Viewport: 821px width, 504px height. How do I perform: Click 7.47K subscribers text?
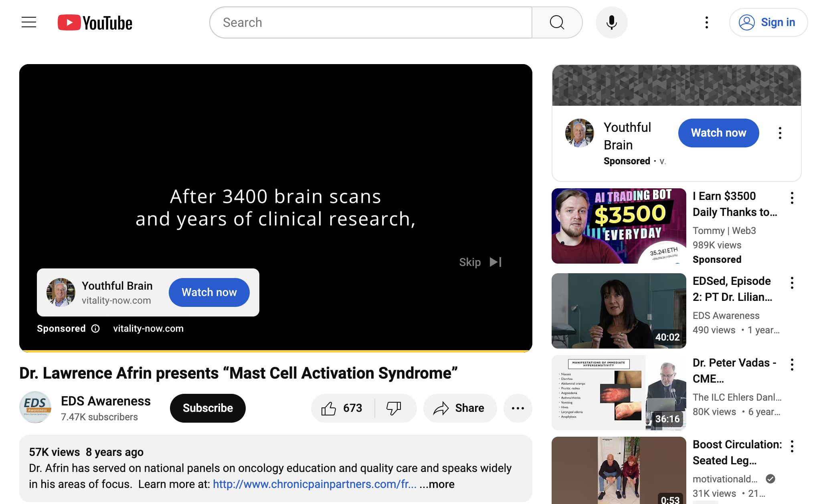pyautogui.click(x=99, y=417)
